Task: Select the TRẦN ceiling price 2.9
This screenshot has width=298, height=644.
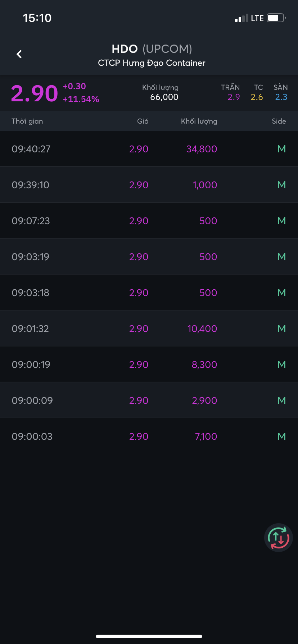Action: pos(234,97)
